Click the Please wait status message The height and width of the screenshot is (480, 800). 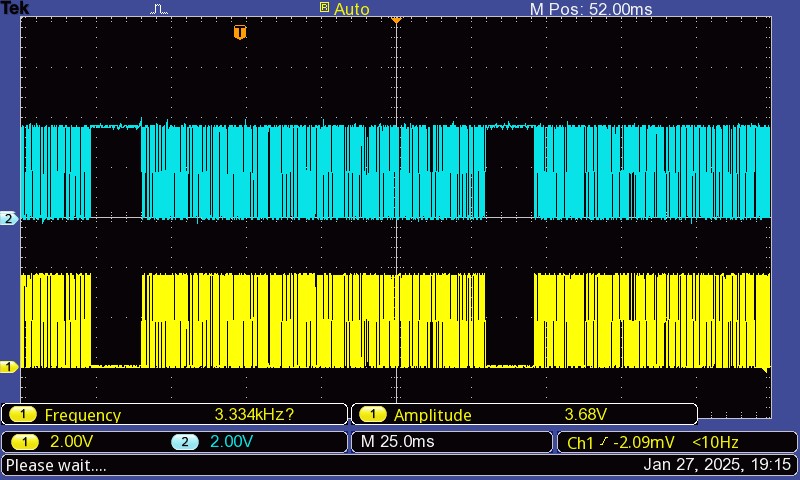tap(56, 465)
